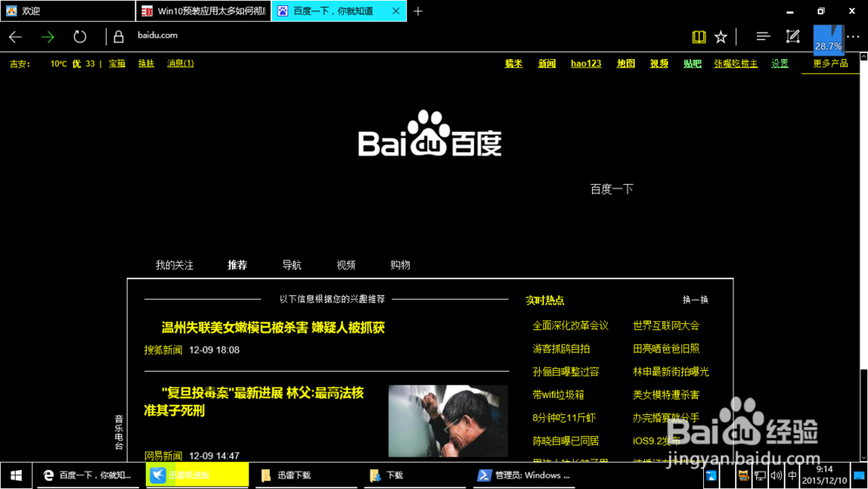Viewport: 868px width, 489px height.
Task: Open the 音乐电台 side panel
Action: 118,432
